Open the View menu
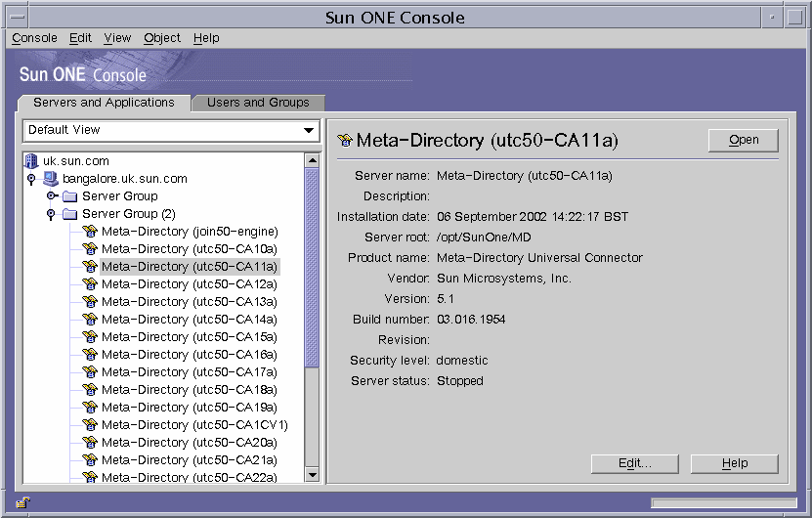 click(117, 38)
